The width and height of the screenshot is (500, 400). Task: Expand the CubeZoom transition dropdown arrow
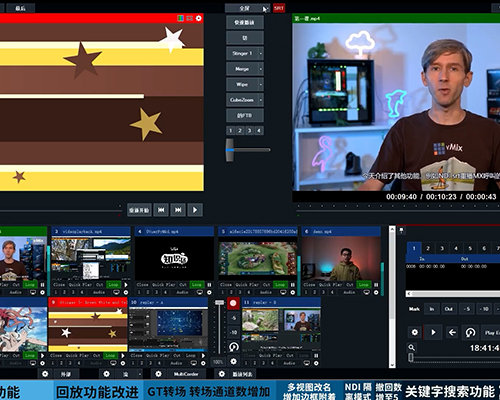pyautogui.click(x=261, y=100)
